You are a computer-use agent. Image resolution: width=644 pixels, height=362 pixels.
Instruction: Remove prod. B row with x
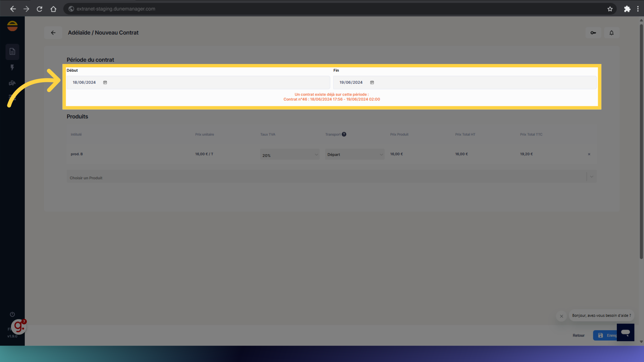[x=589, y=154]
